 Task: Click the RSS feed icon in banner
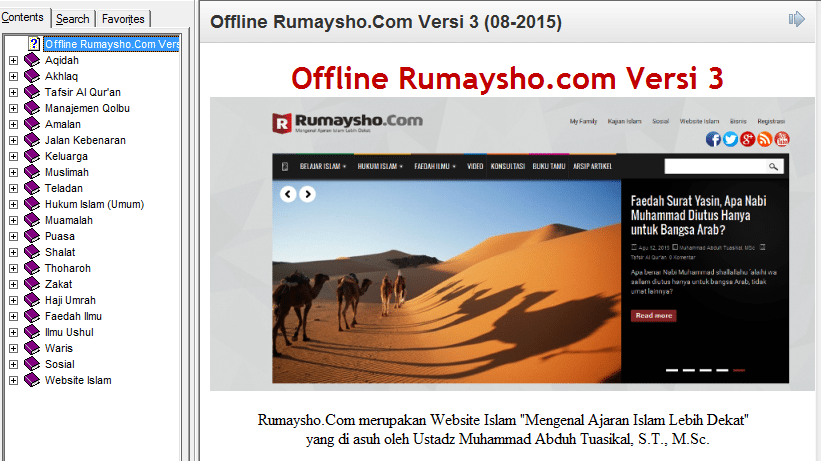(x=764, y=139)
